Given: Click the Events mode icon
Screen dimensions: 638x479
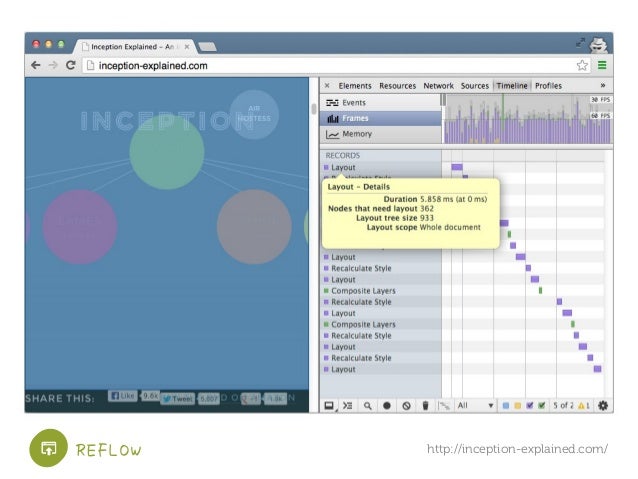Looking at the screenshot, I should click(x=332, y=103).
